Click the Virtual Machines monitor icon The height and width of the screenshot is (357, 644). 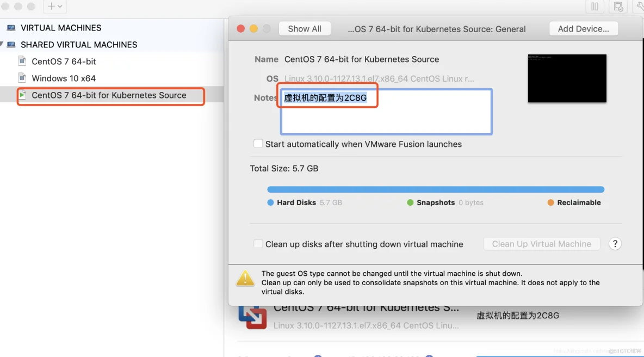point(11,28)
